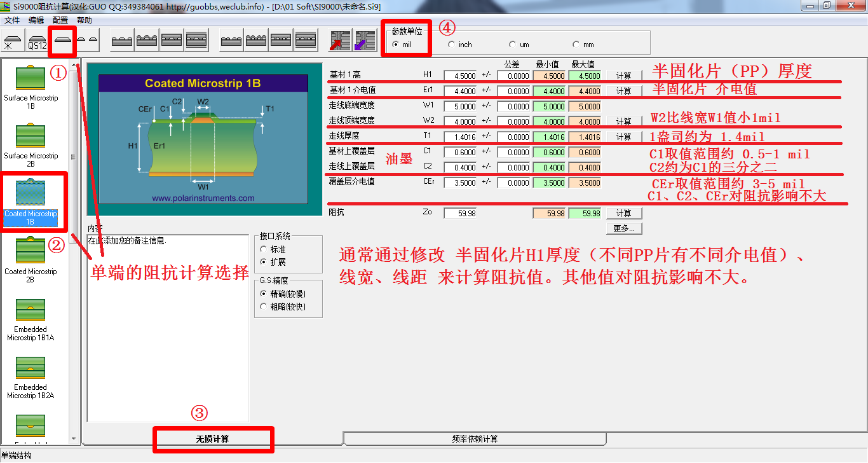Click the W1 bottom width value field
Viewport: 868px width, 463px height.
(x=461, y=106)
